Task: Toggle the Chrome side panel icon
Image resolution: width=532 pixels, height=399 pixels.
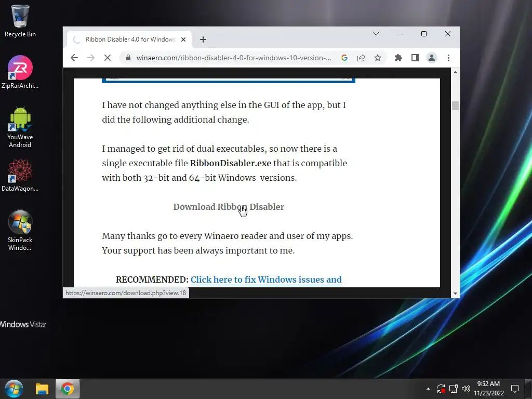Action: pos(415,58)
